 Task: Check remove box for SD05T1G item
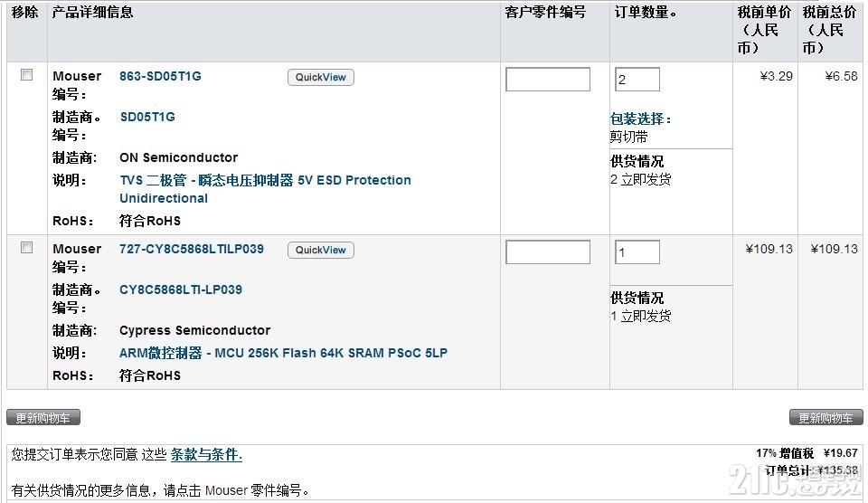tap(26, 75)
